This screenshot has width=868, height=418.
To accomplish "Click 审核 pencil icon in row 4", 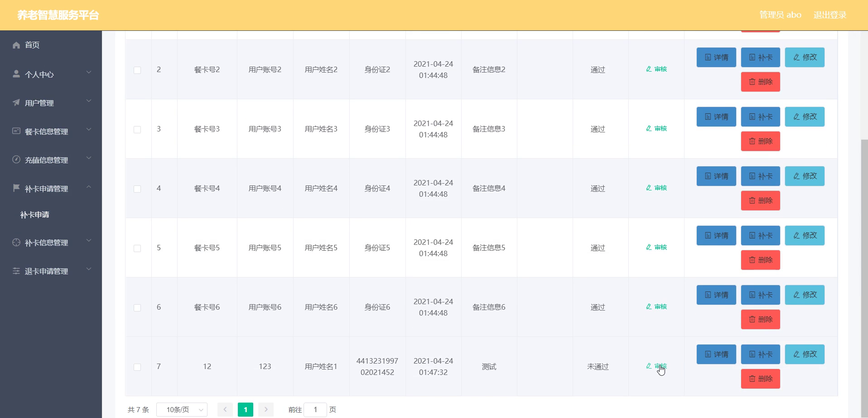I will [649, 188].
